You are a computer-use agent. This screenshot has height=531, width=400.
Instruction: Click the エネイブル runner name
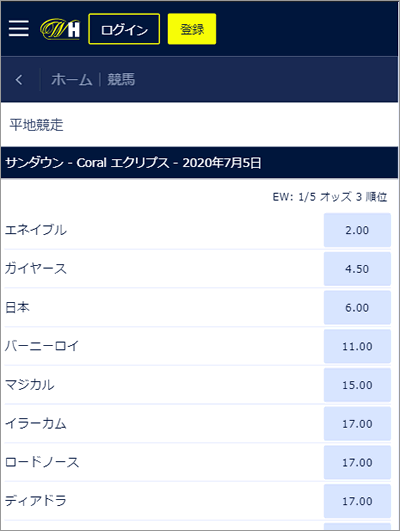tap(36, 230)
